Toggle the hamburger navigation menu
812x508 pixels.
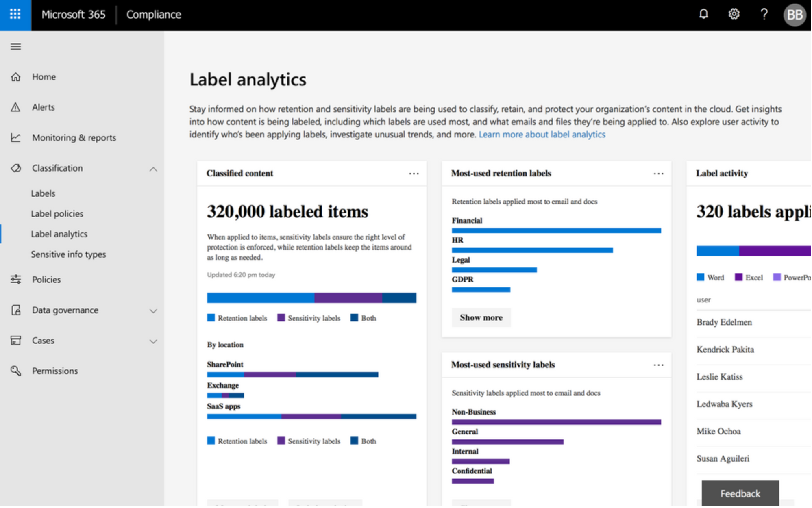point(16,46)
